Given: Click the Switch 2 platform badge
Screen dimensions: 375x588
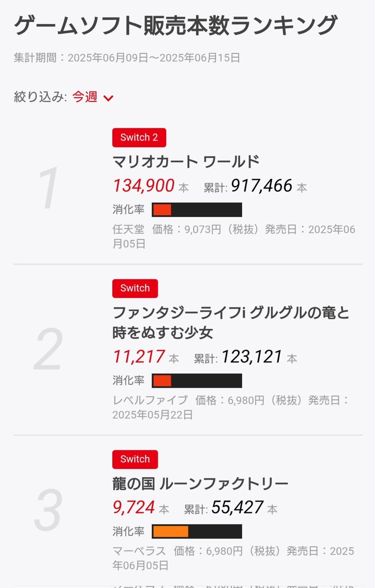Looking at the screenshot, I should [x=139, y=138].
